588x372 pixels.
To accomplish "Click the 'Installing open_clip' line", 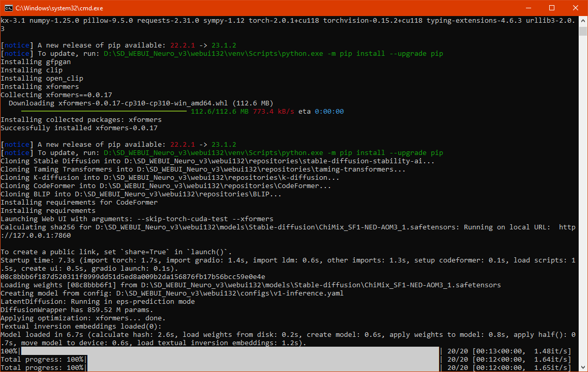I will click(42, 79).
